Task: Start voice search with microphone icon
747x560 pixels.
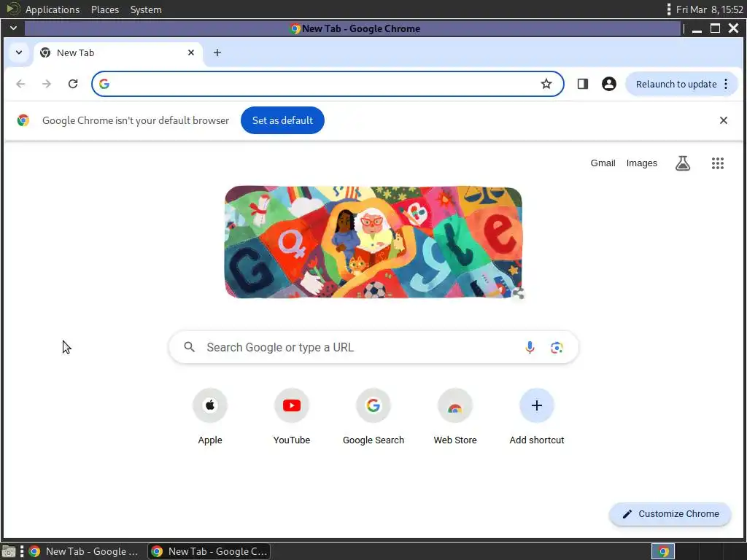Action: pyautogui.click(x=530, y=347)
